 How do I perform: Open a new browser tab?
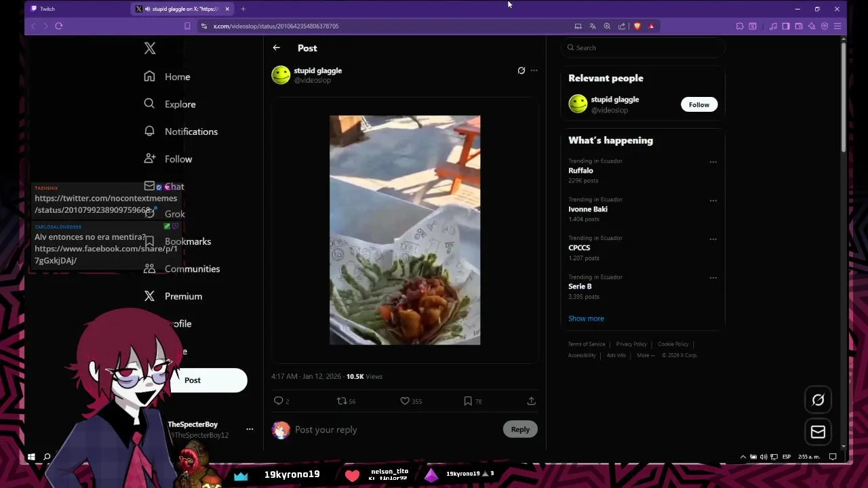click(243, 9)
